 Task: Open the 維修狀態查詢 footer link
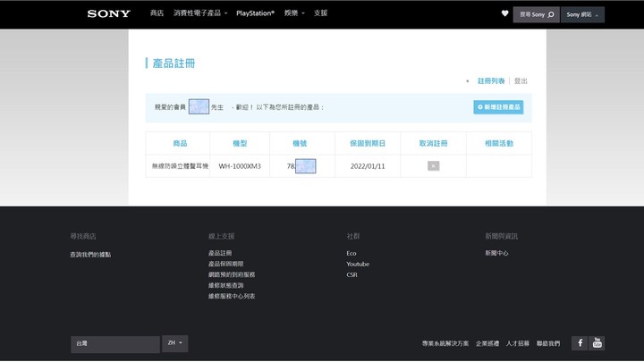click(226, 285)
